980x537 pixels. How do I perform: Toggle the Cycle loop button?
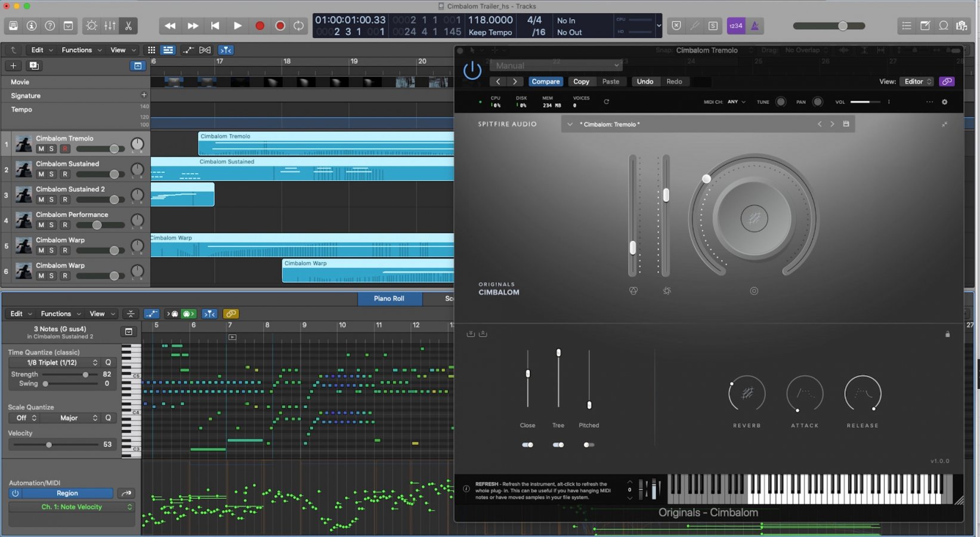(x=299, y=26)
